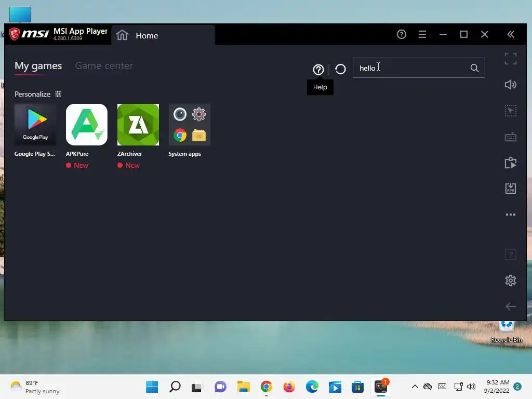The height and width of the screenshot is (399, 532).
Task: Toggle full screen mode in sidebar
Action: [511, 58]
